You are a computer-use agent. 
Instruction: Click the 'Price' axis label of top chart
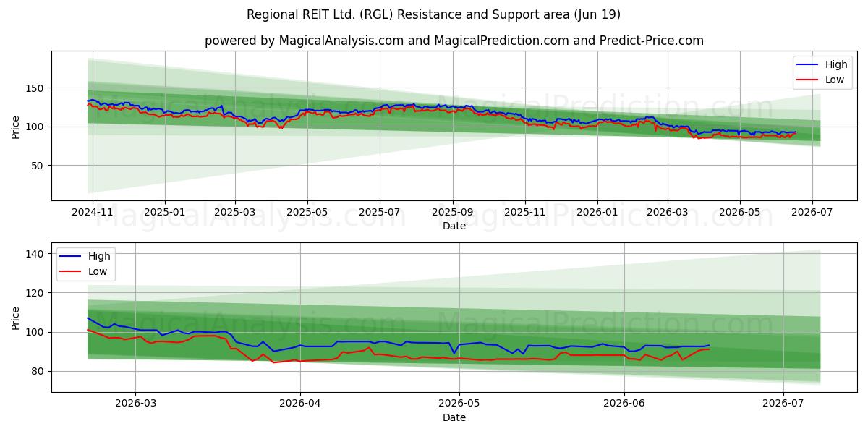(16, 126)
